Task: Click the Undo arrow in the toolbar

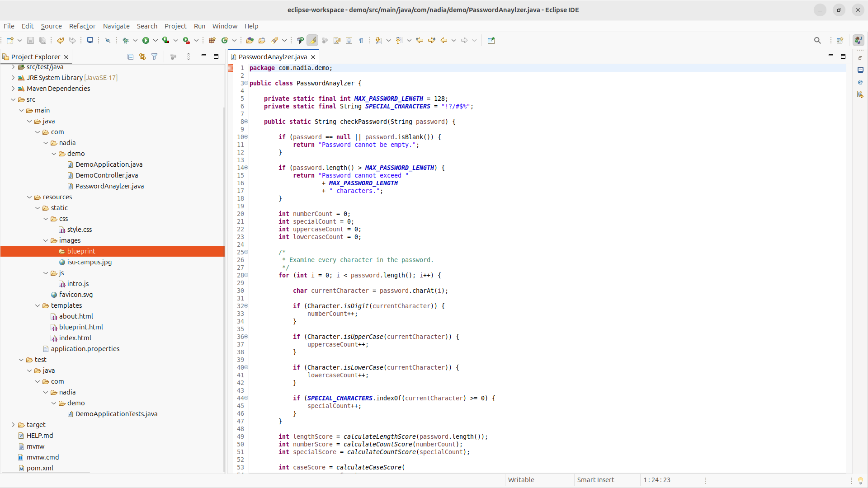Action: [60, 41]
